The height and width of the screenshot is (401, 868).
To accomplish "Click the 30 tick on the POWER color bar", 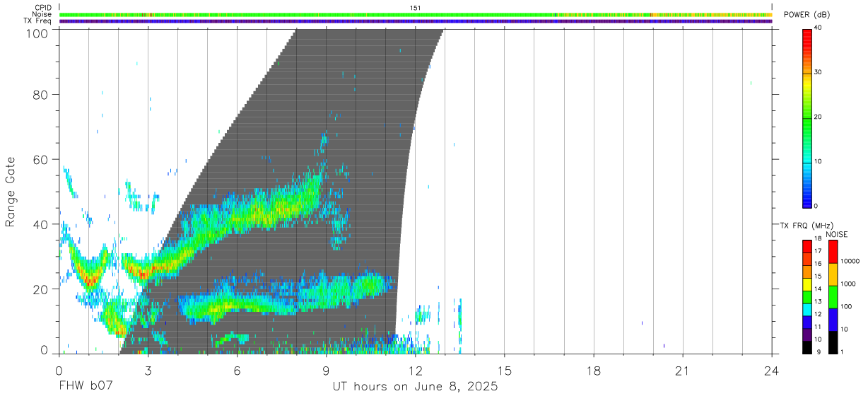I will click(x=819, y=73).
